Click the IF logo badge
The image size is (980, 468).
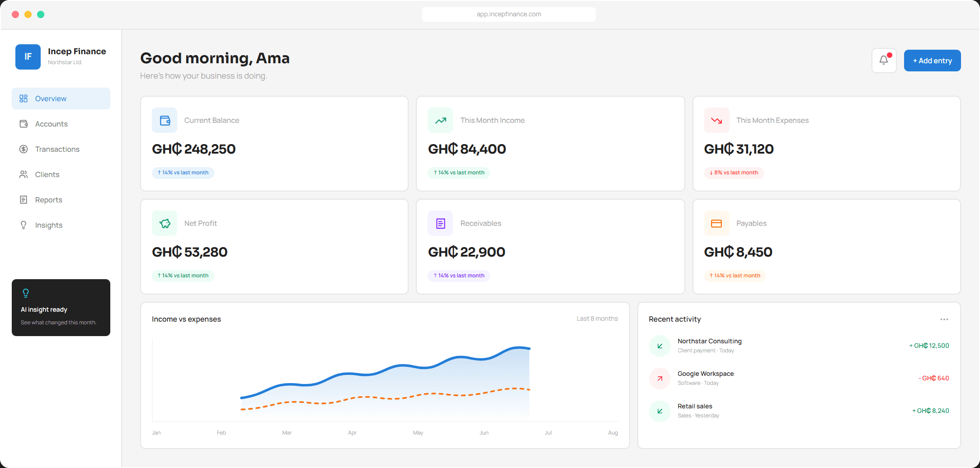click(28, 57)
